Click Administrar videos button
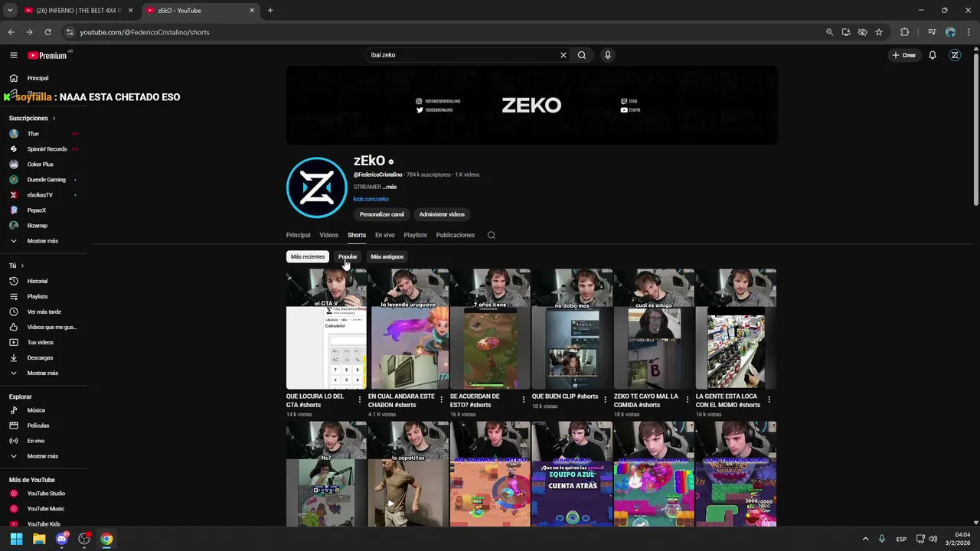The image size is (980, 551). pos(442,214)
